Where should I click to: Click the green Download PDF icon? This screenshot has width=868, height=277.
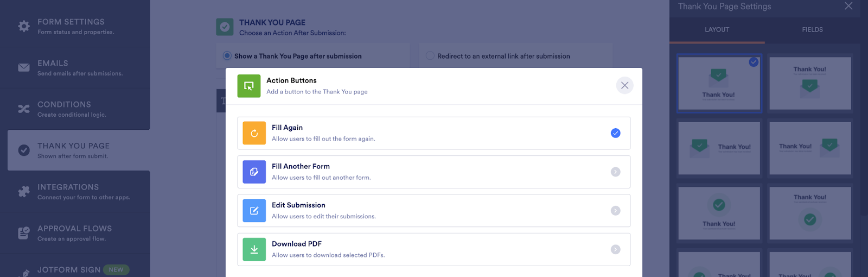pyautogui.click(x=254, y=249)
